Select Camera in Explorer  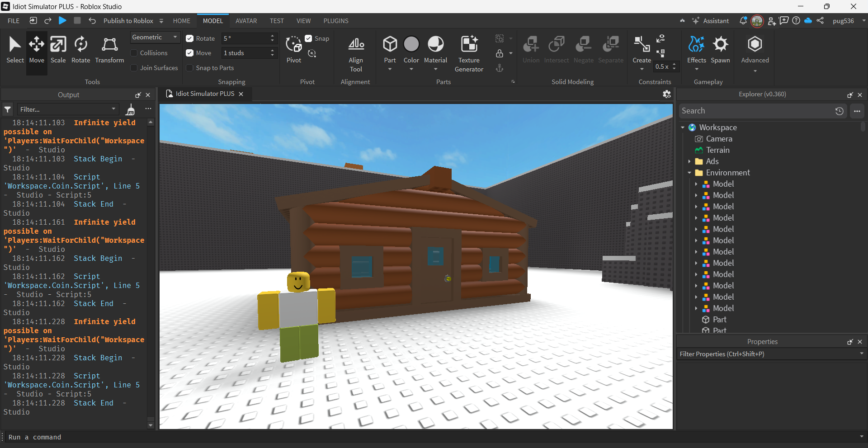click(719, 139)
